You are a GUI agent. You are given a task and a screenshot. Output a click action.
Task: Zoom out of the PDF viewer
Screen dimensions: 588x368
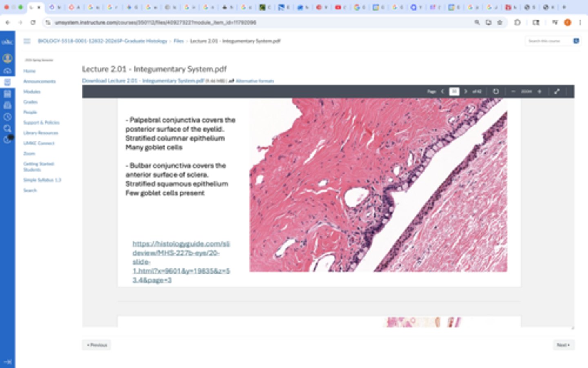tap(513, 91)
